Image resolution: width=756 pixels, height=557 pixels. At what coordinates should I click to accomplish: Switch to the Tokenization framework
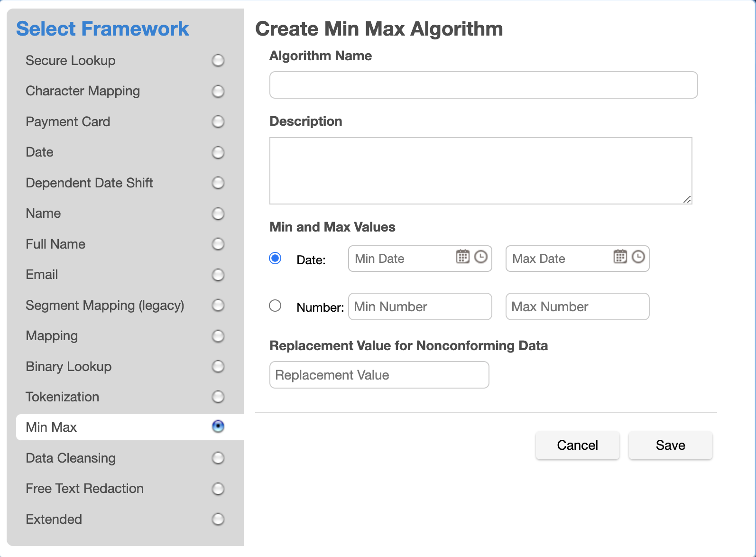(218, 397)
